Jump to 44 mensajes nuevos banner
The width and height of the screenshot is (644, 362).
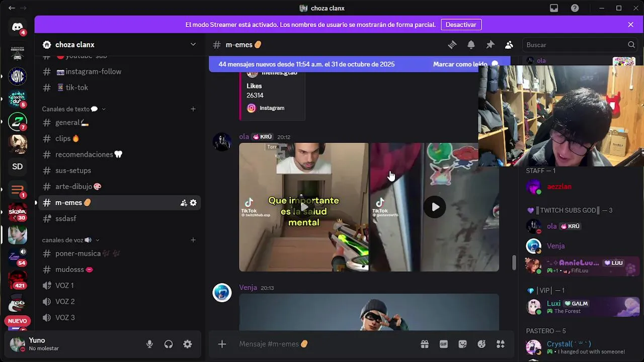coord(306,64)
